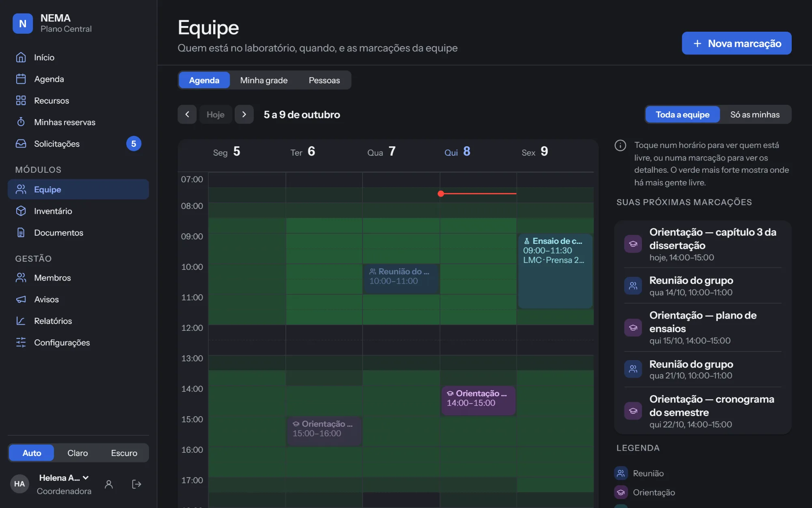Click the Hoje button
The height and width of the screenshot is (508, 812).
(x=216, y=114)
